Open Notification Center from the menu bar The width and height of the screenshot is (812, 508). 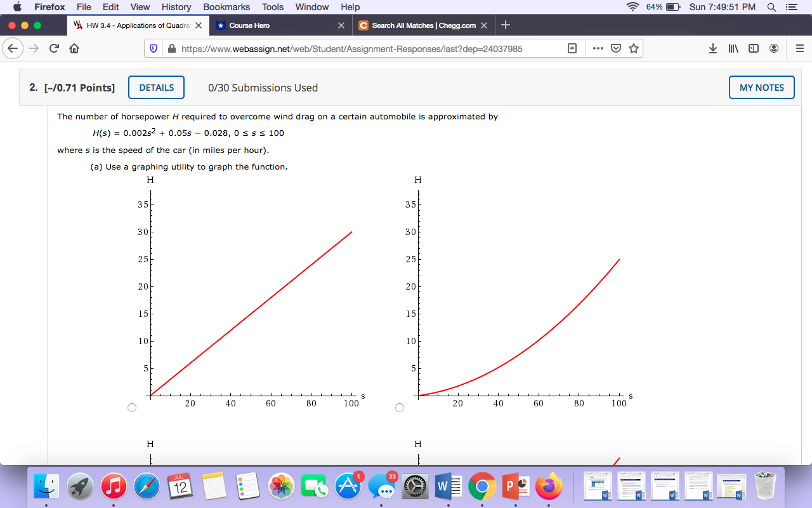coord(789,7)
